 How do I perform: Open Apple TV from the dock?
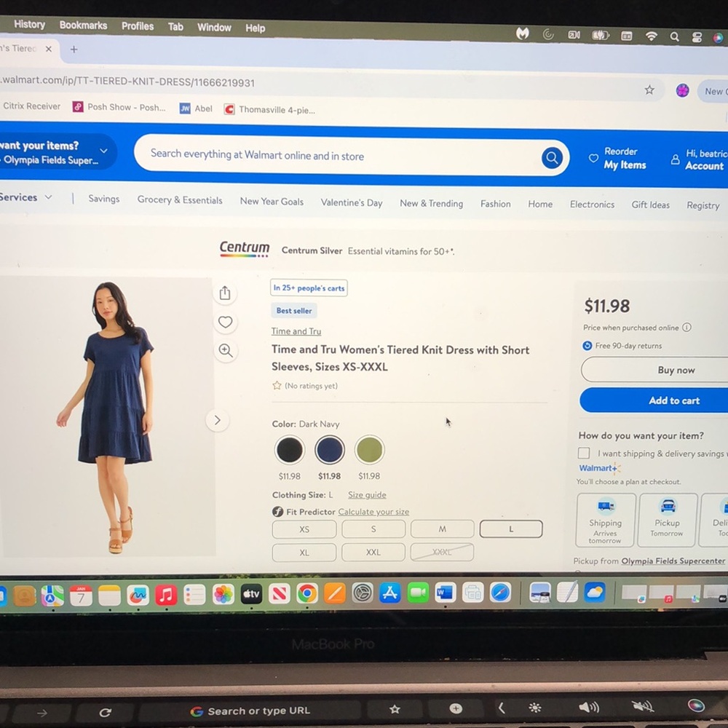pos(251,593)
